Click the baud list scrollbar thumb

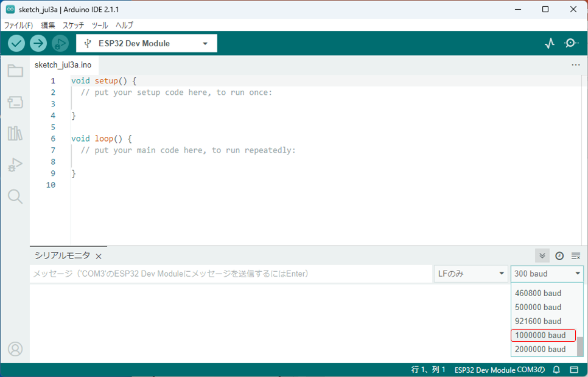point(579,347)
